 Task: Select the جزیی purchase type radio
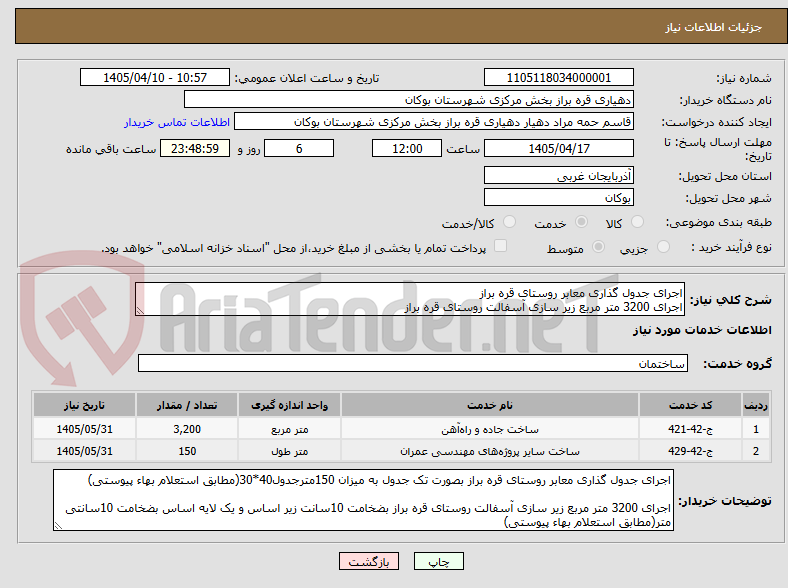pos(663,246)
